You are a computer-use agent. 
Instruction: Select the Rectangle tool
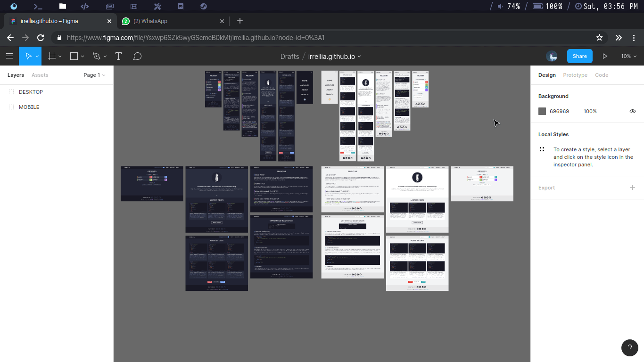pos(74,56)
